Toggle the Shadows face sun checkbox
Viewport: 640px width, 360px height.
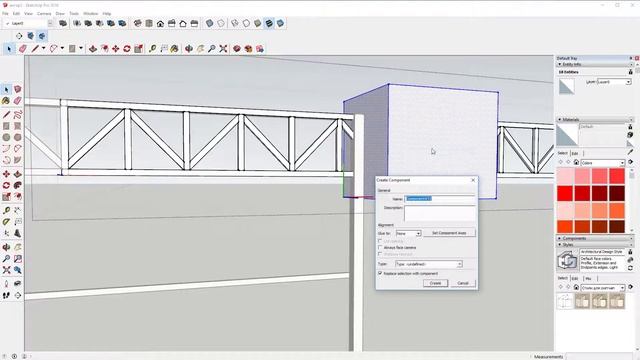coord(380,254)
